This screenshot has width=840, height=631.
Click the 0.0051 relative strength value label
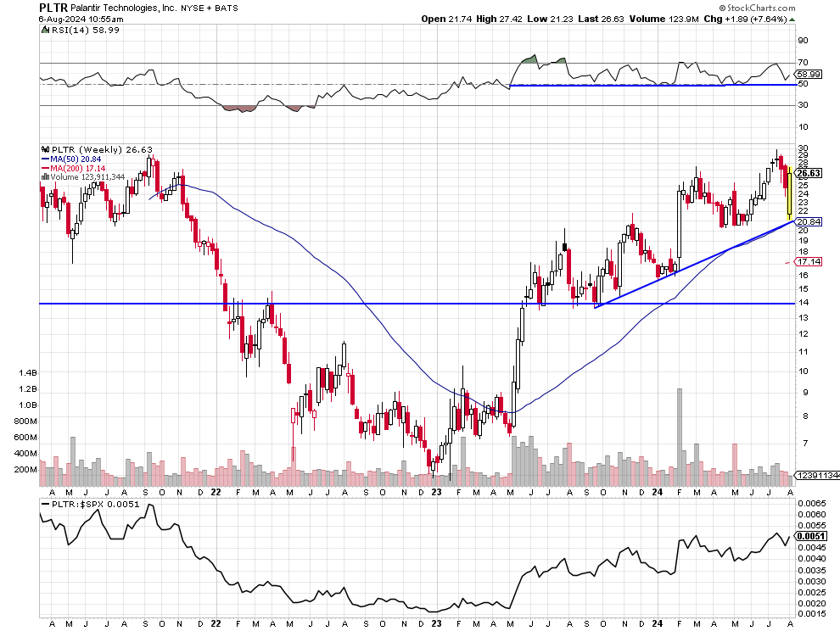[811, 537]
